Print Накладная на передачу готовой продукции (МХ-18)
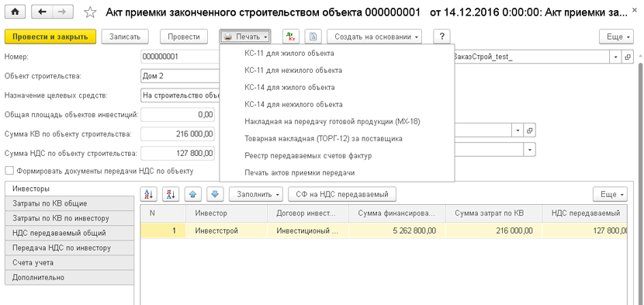This screenshot has height=305, width=644. coord(337,122)
